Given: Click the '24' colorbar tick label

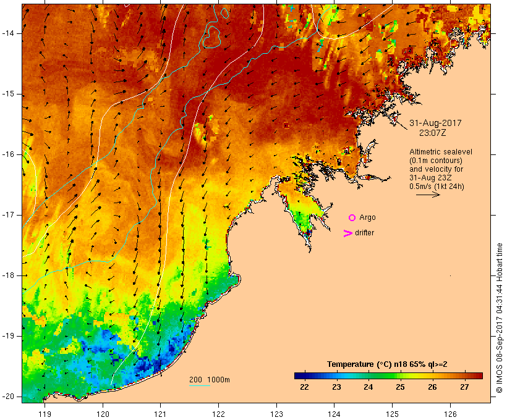Looking at the screenshot, I should [x=368, y=387].
